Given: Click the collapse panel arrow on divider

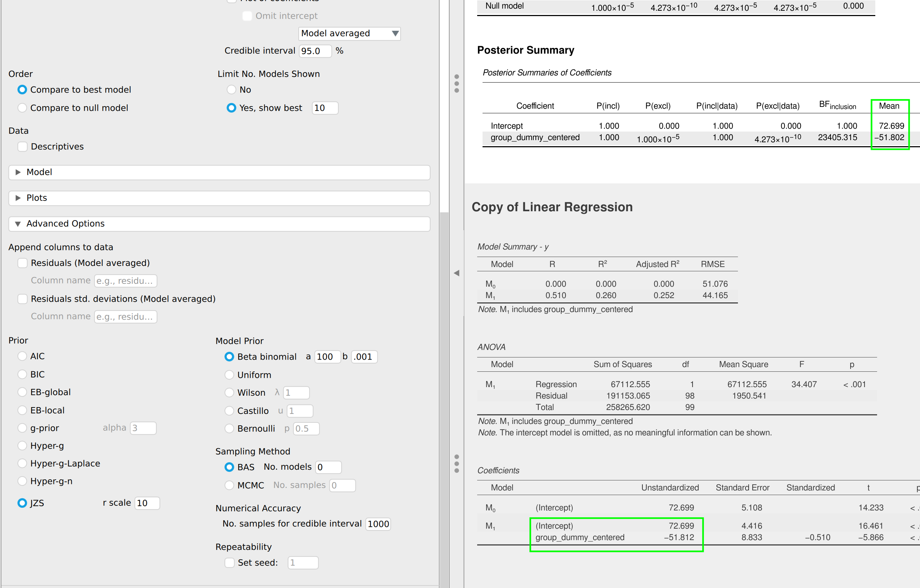Looking at the screenshot, I should (x=456, y=273).
